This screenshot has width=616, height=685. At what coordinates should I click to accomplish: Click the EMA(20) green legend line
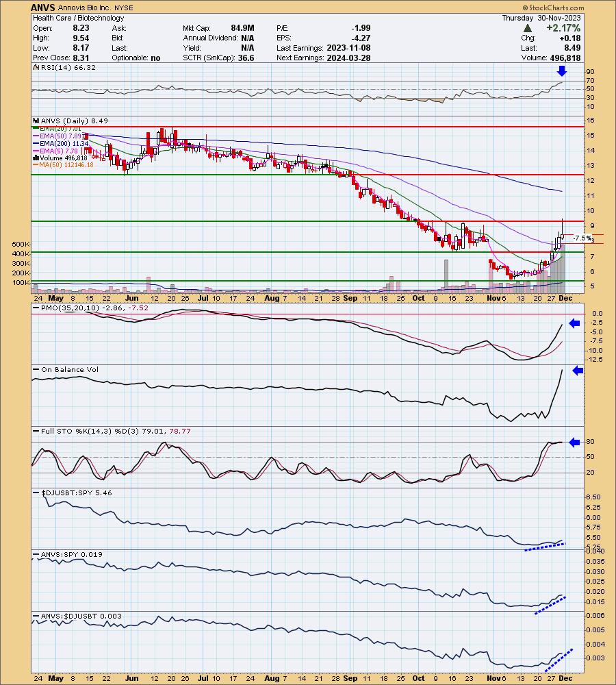(x=36, y=129)
